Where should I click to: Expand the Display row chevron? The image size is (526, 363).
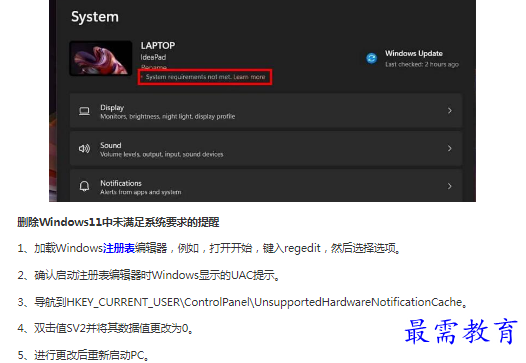[x=450, y=111]
